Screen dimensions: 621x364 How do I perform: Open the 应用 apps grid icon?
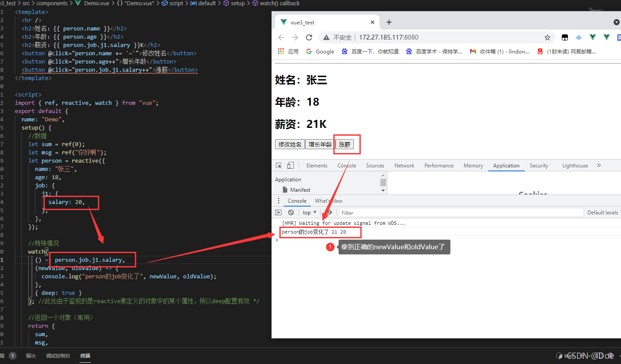281,51
